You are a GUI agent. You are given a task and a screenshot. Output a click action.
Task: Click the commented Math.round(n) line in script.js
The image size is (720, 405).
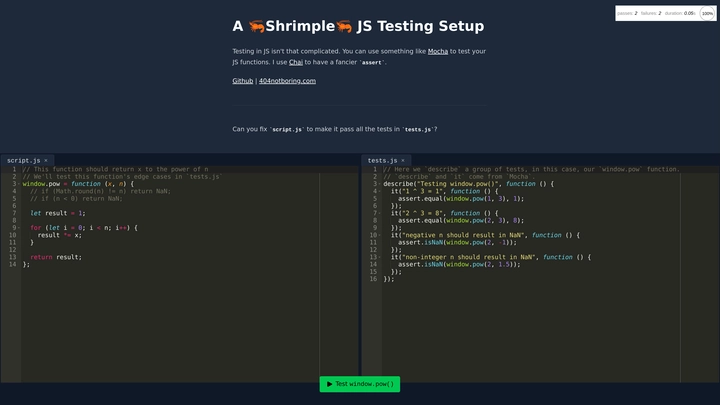click(x=100, y=191)
